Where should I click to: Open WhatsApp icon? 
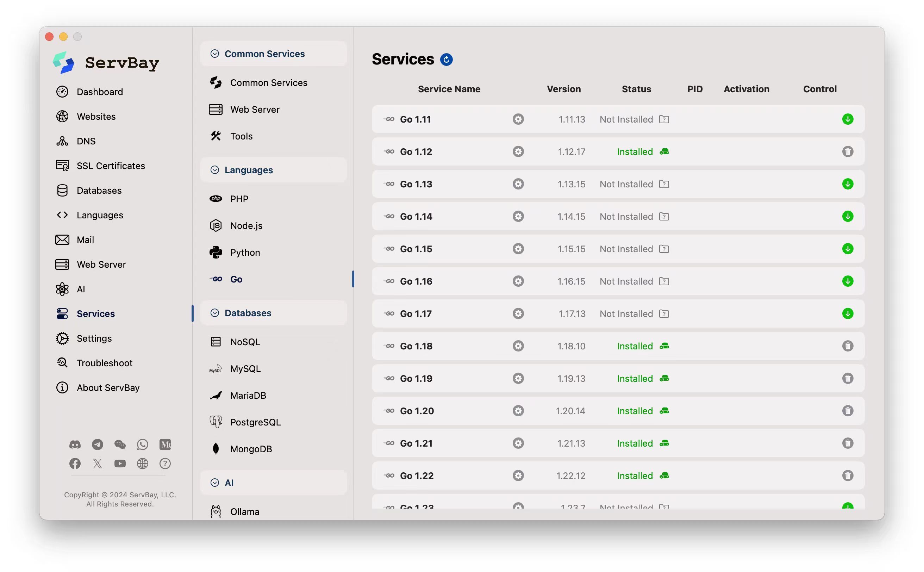[x=143, y=444]
